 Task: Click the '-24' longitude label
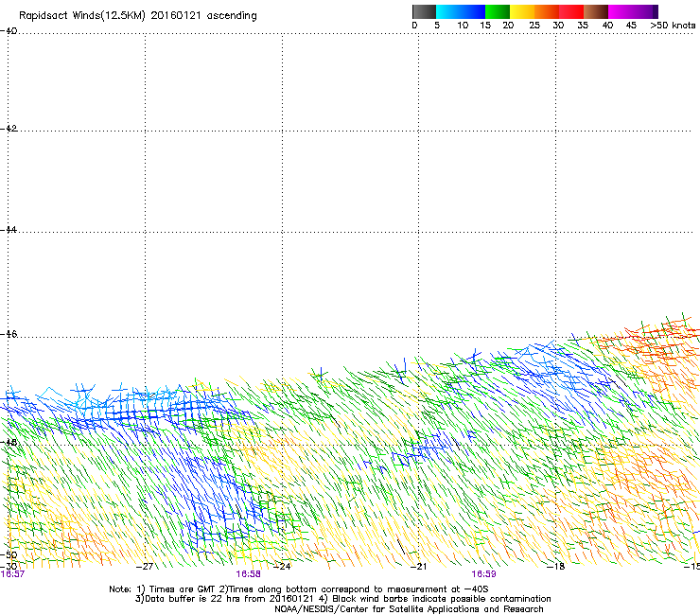pos(282,567)
